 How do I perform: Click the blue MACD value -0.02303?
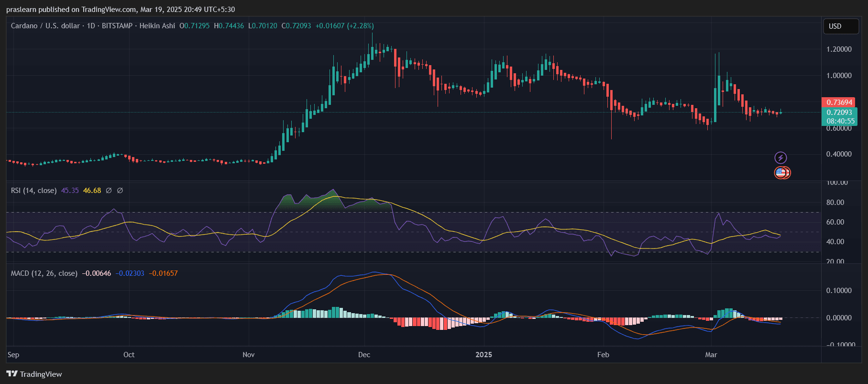click(x=130, y=273)
